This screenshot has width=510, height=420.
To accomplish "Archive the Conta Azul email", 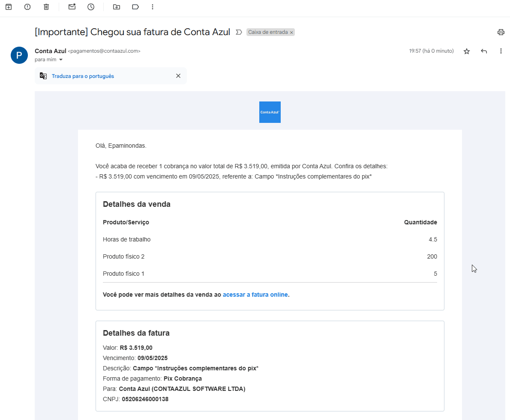I will [9, 7].
